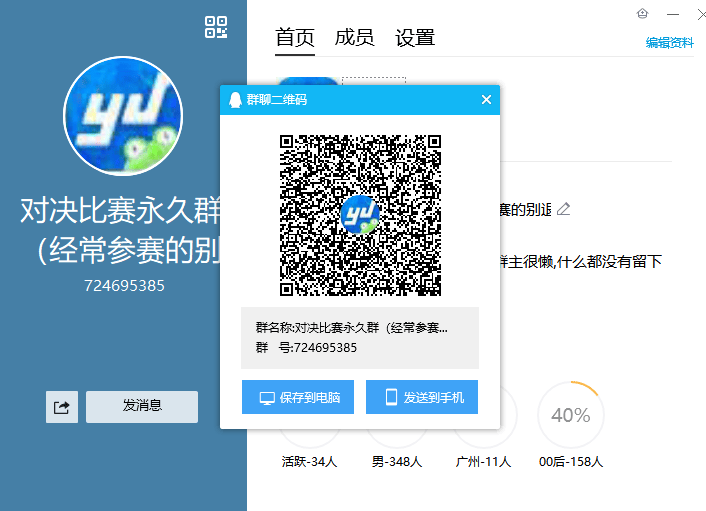
Task: Click the 00后-158人 label
Action: (x=571, y=461)
